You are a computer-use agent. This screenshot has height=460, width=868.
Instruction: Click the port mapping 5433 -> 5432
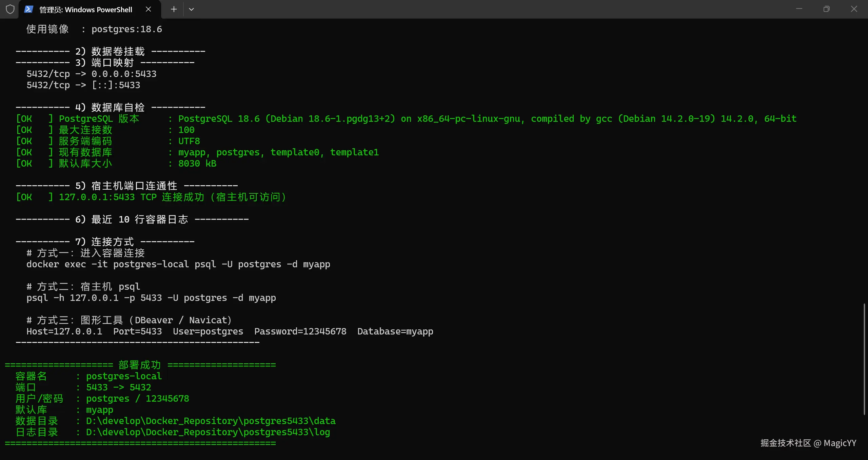(x=119, y=387)
